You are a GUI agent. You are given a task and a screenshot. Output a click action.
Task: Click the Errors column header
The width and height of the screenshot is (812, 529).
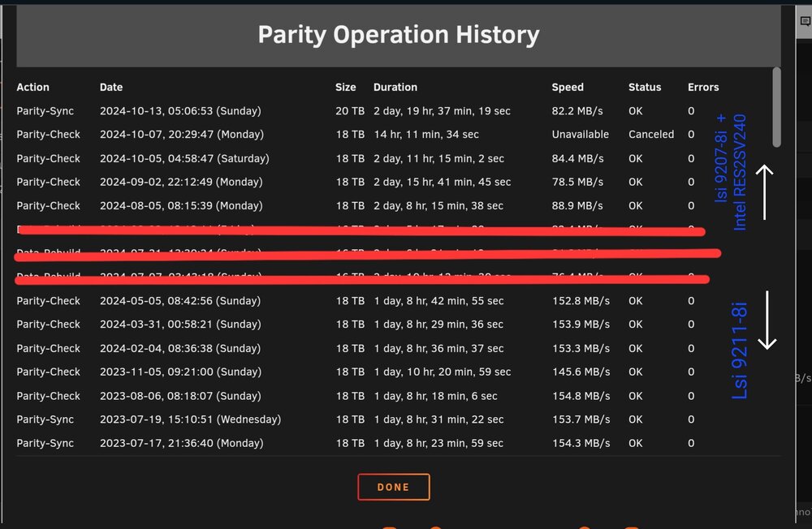coord(703,87)
